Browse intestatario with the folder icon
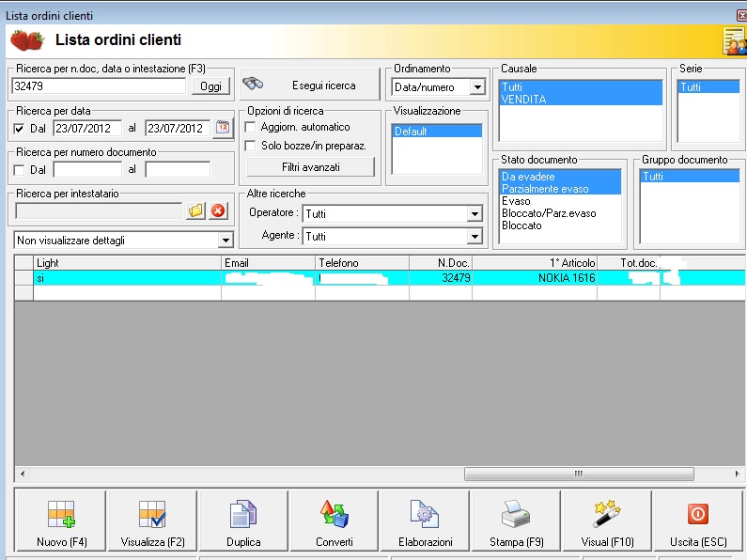This screenshot has width=747, height=560. [195, 210]
